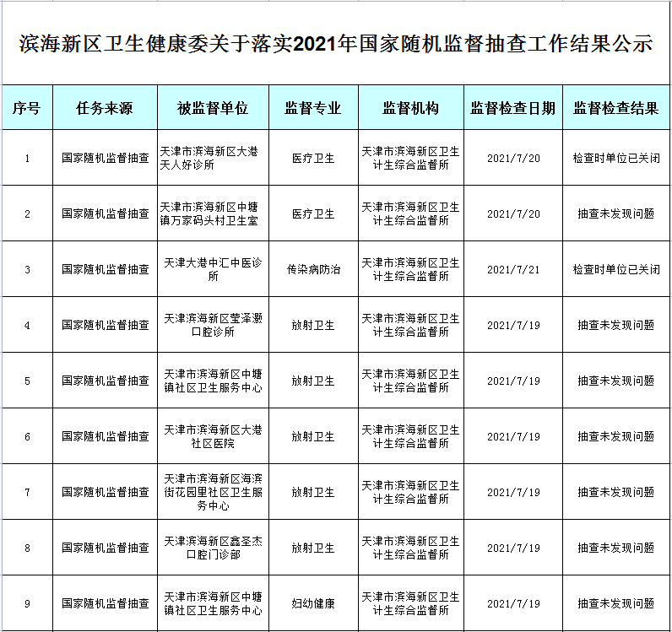Click the 妇幼健康 specialty cell
Screen dimensions: 672x632
tap(313, 603)
